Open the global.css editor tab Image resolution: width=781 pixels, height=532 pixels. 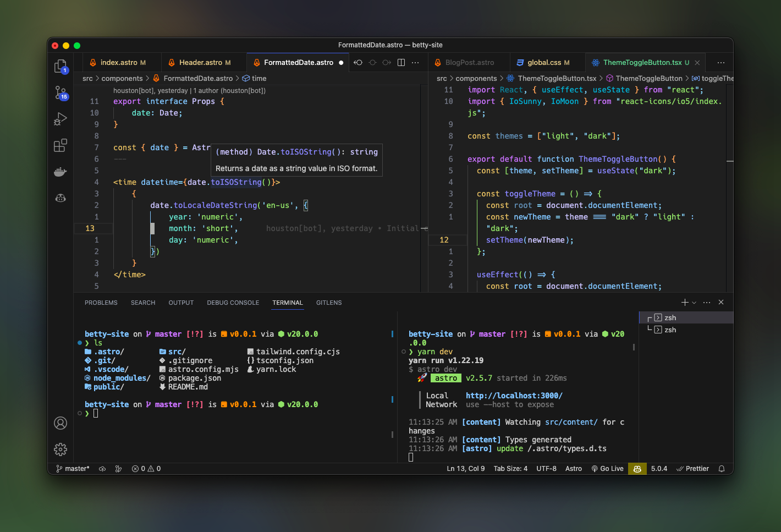548,63
